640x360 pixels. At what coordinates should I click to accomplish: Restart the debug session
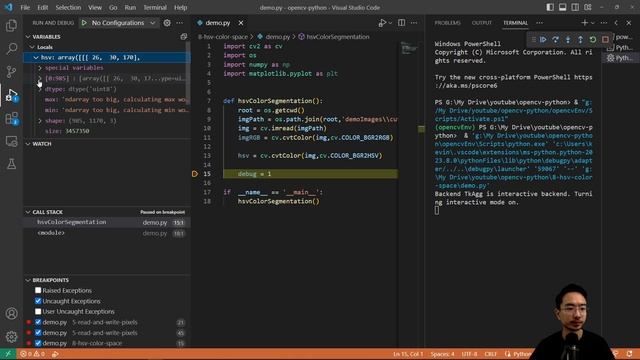click(x=593, y=40)
